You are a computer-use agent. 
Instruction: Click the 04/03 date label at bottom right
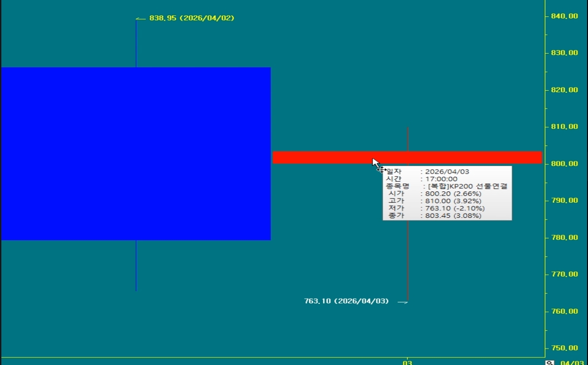pyautogui.click(x=571, y=363)
